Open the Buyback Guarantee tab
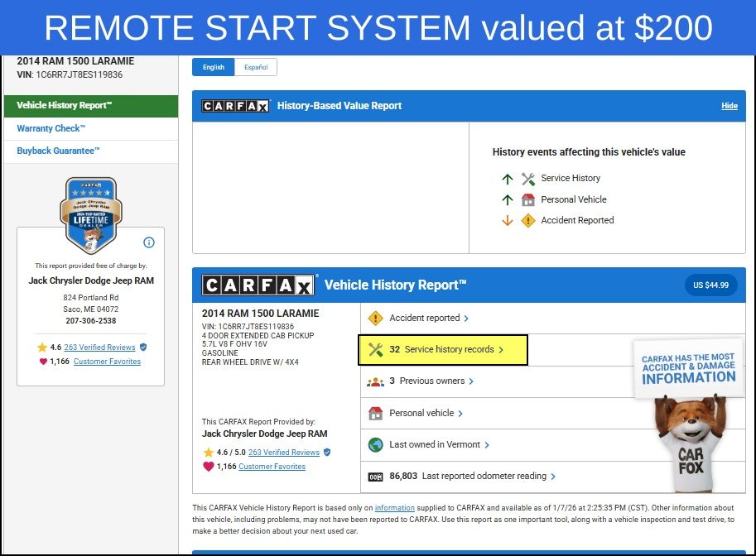 pos(58,151)
